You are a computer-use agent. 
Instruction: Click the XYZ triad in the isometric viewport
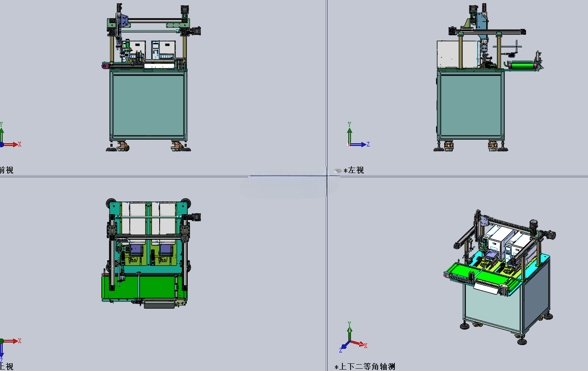(353, 337)
